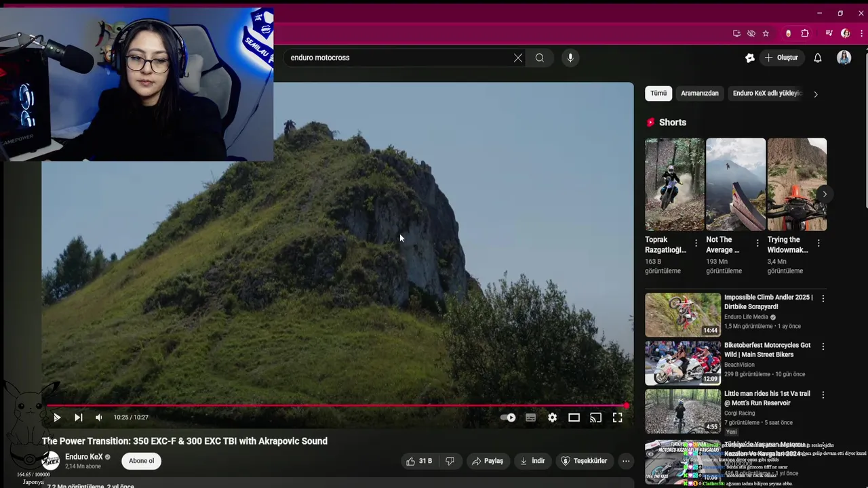Click Teşekkürler thanks button
868x488 pixels.
coord(584,461)
